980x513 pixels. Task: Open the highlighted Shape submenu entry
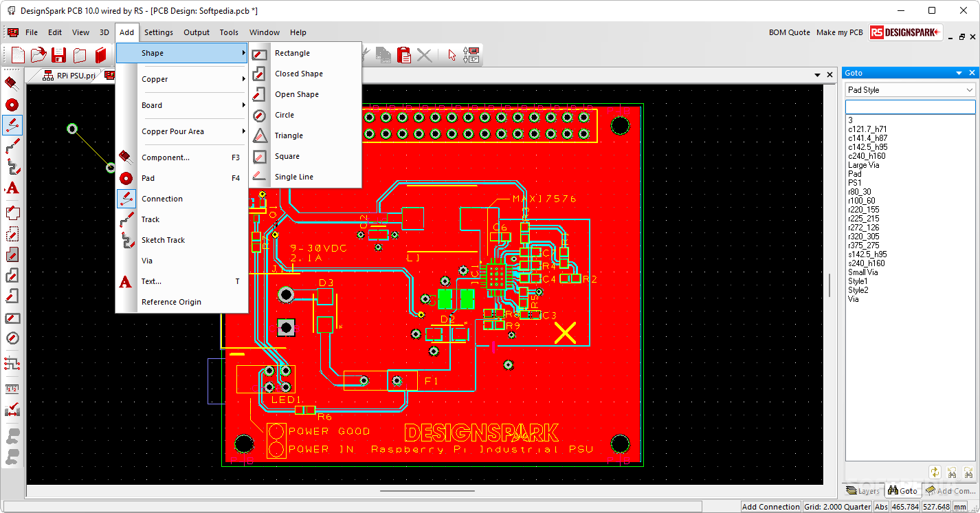click(x=181, y=53)
